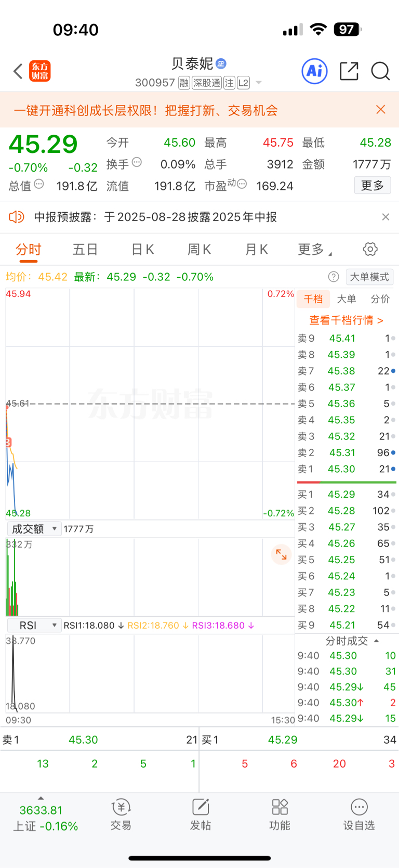Switch to 月K chart tab
The height and width of the screenshot is (868, 399).
pos(256,250)
